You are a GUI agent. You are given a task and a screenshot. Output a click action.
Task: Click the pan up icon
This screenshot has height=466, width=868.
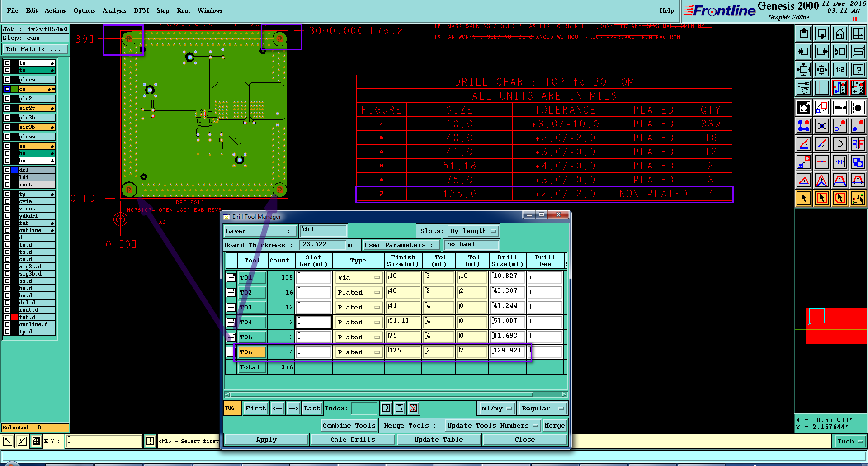pyautogui.click(x=804, y=33)
